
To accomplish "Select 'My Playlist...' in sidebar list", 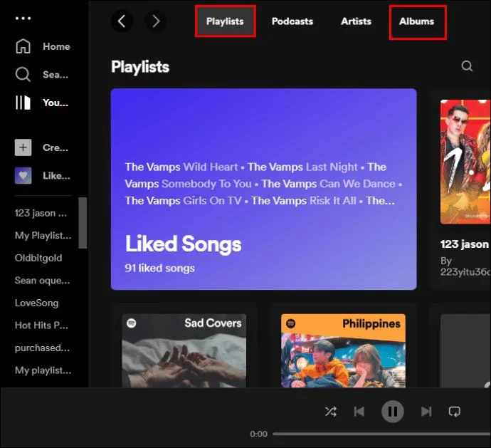I will tap(43, 236).
